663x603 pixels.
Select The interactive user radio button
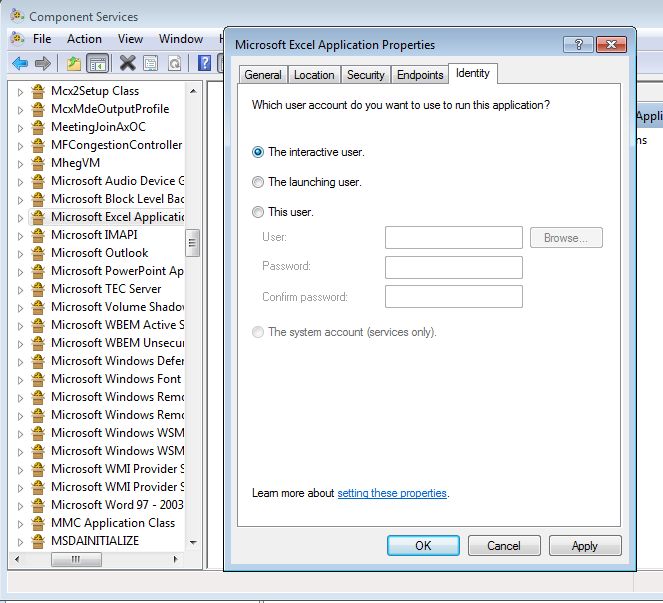258,152
